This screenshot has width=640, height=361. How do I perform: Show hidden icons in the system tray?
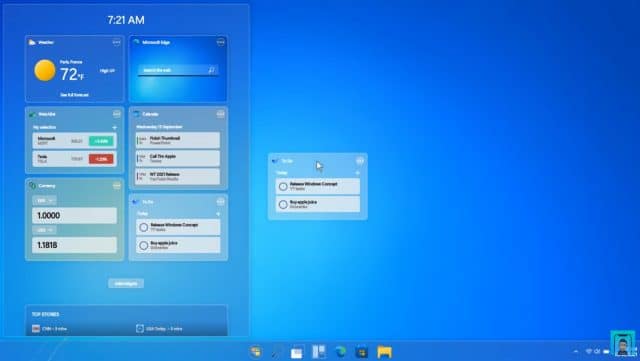pyautogui.click(x=576, y=351)
